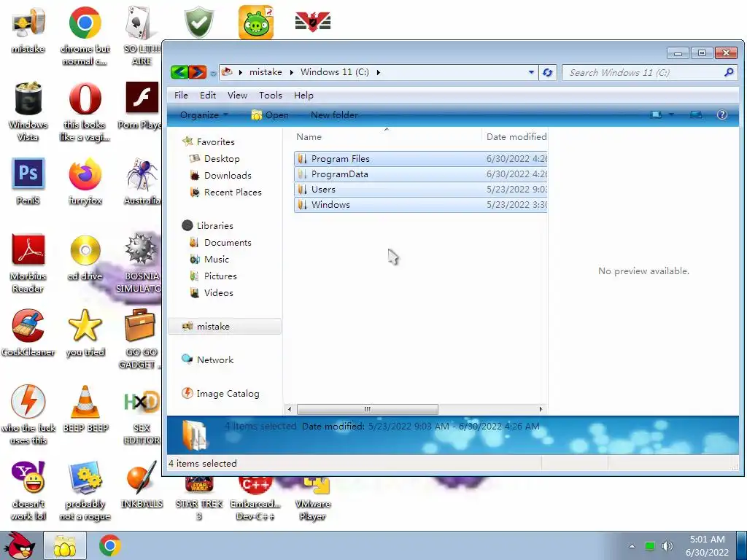This screenshot has height=560, width=747.
Task: Click the Chrome icon in taskbar
Action: (109, 545)
